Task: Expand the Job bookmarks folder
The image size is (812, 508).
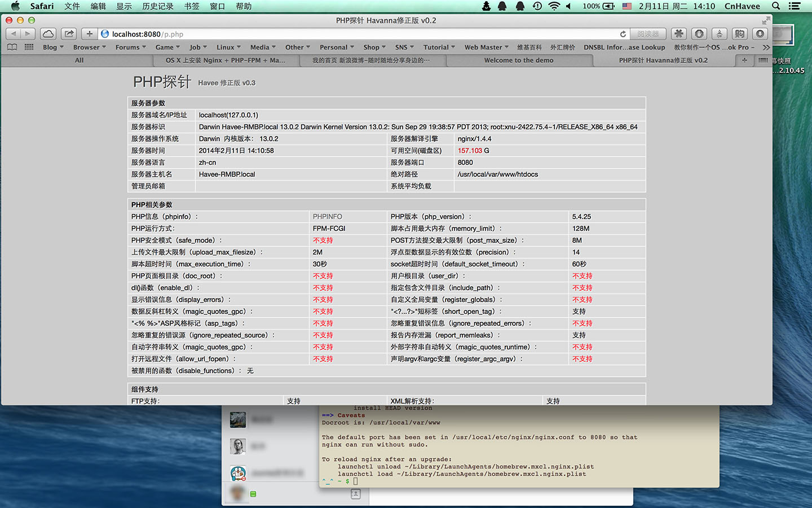Action: pos(198,47)
